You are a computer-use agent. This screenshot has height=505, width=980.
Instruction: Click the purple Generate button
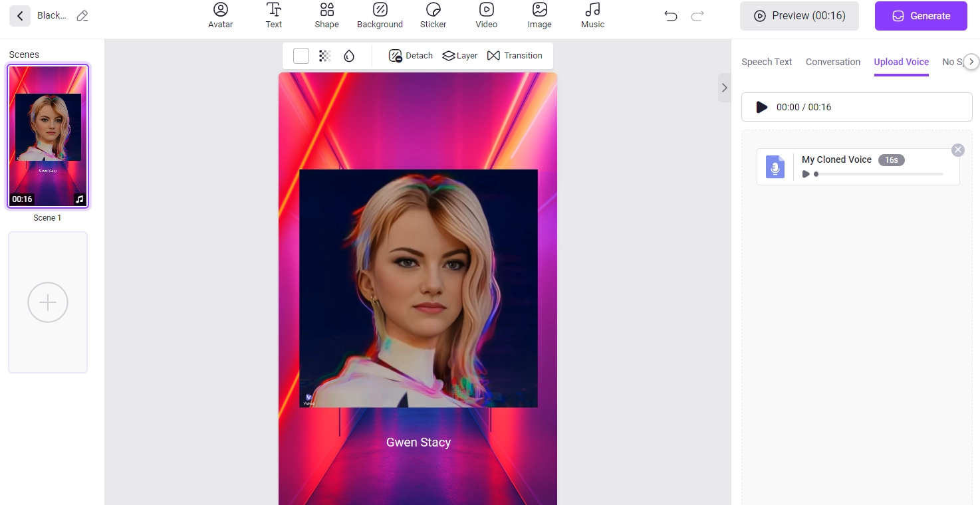pyautogui.click(x=920, y=16)
